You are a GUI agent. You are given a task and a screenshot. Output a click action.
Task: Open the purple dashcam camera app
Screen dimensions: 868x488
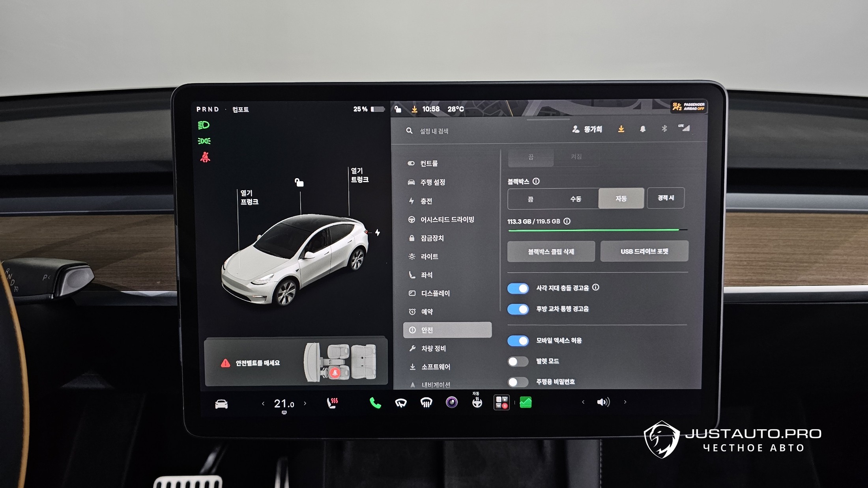pos(452,402)
